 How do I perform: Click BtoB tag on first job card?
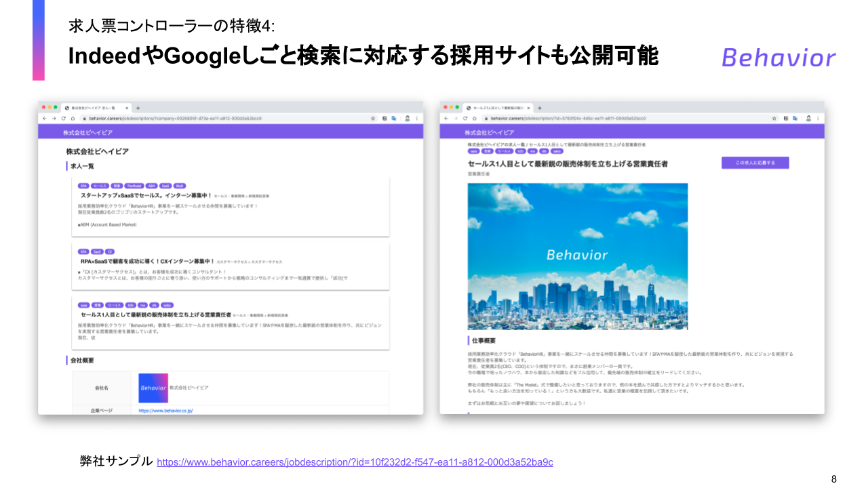(180, 186)
